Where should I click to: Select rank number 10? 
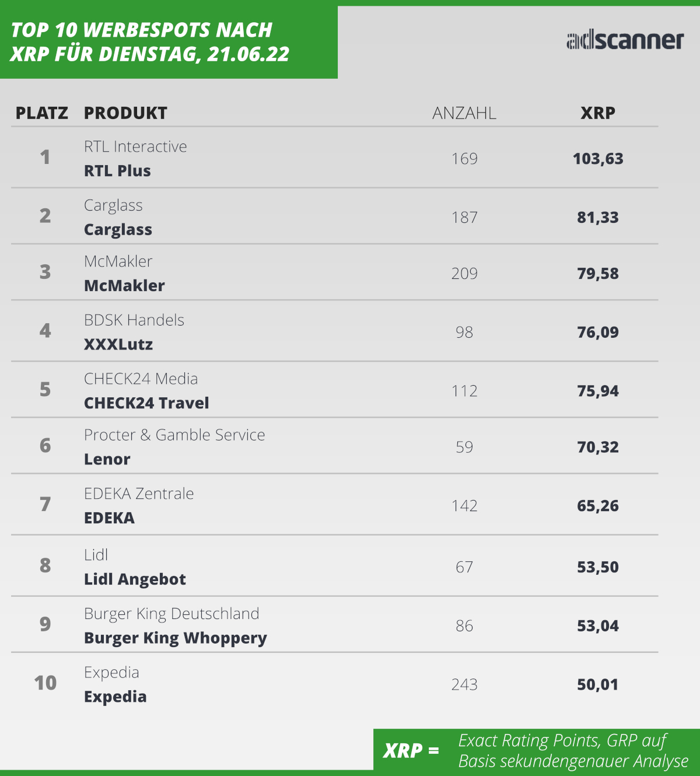click(45, 683)
